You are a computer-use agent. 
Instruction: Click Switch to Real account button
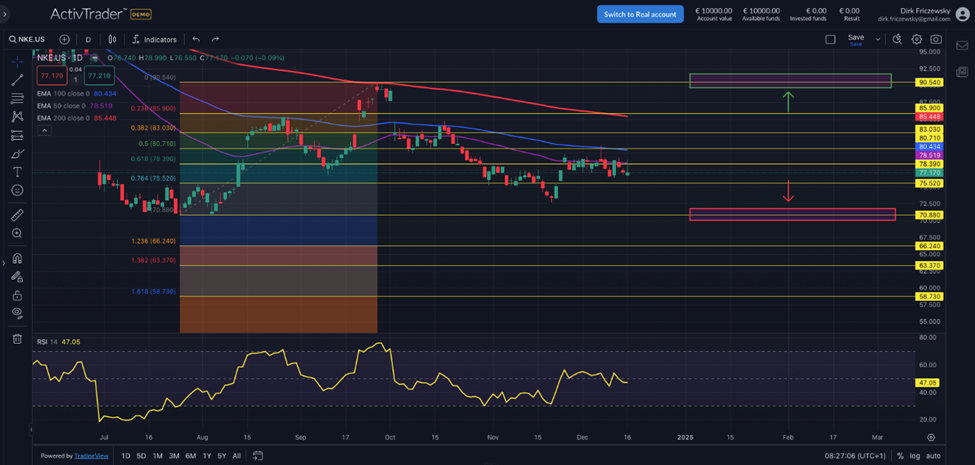click(x=640, y=14)
